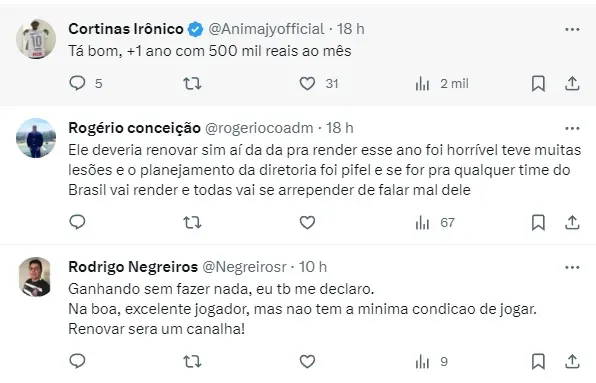Share Rogério conceição's tweet

pos(572,222)
